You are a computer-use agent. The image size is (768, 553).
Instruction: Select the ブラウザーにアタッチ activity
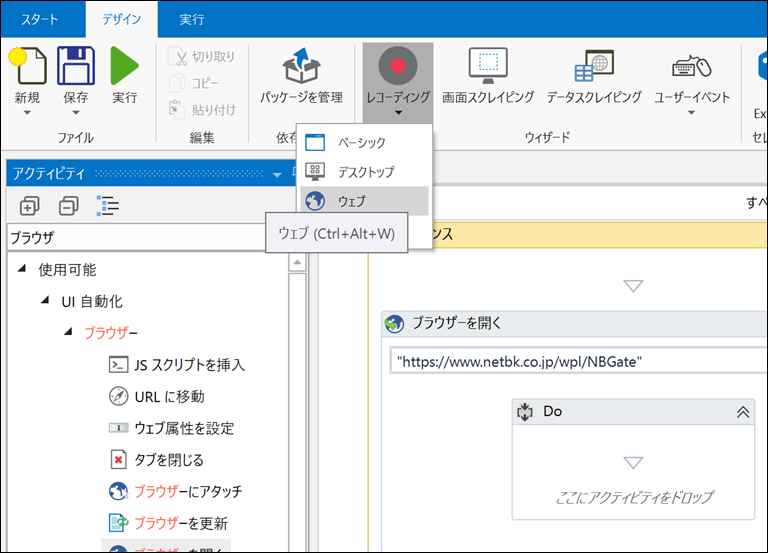(175, 491)
